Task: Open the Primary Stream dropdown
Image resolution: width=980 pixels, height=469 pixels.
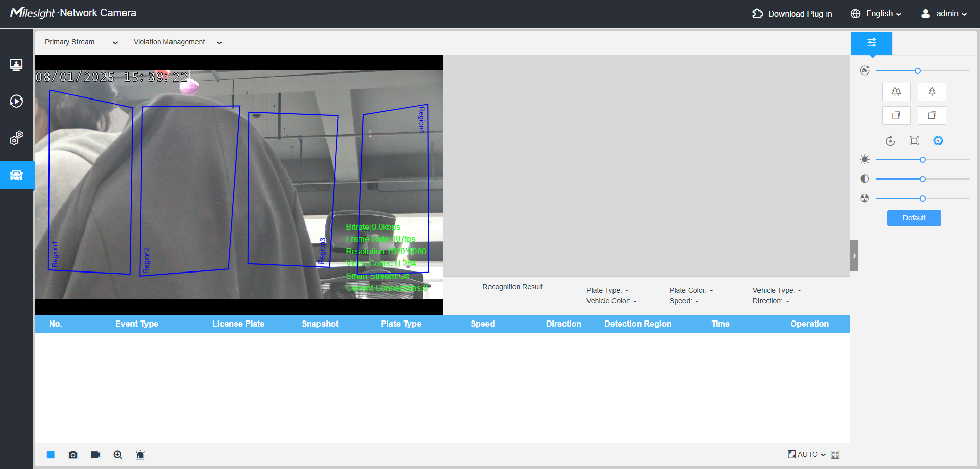Action: 81,42
